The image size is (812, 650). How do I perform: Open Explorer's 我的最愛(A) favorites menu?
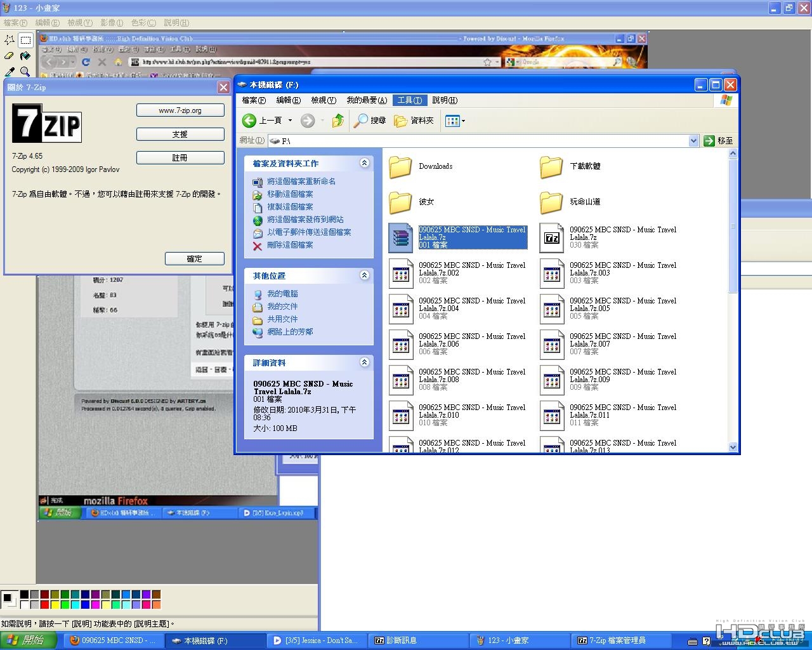click(x=367, y=100)
